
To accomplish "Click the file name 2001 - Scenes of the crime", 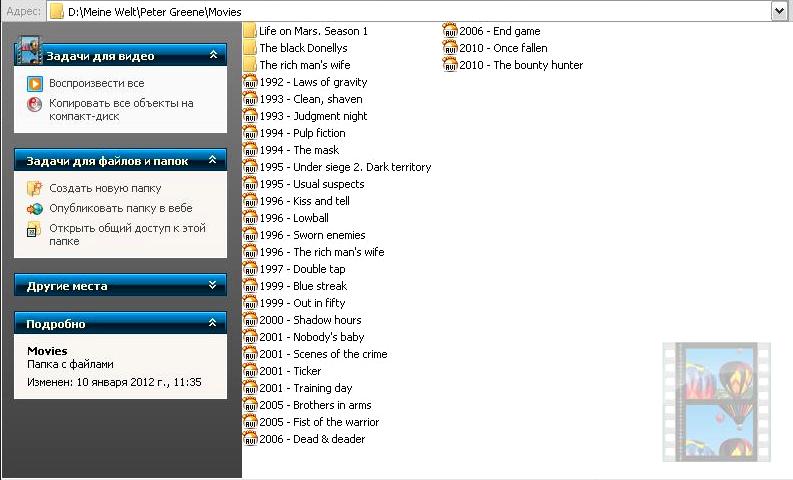I will pos(323,354).
